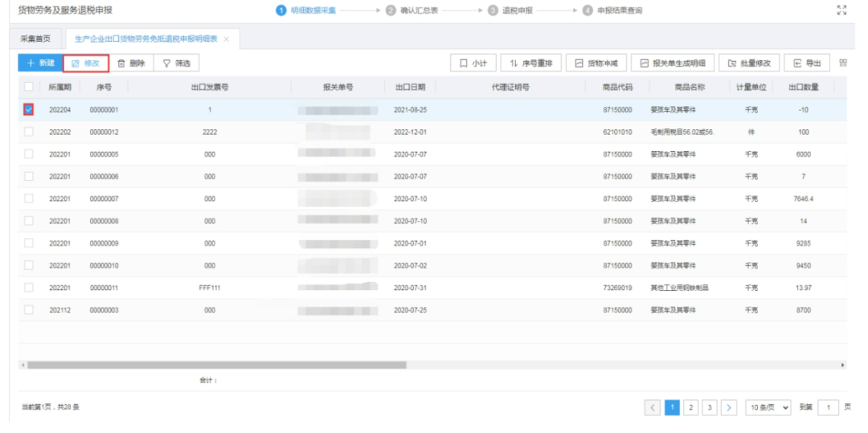Click the horizontal scrollbar thumb
The height and width of the screenshot is (433, 868).
216,365
